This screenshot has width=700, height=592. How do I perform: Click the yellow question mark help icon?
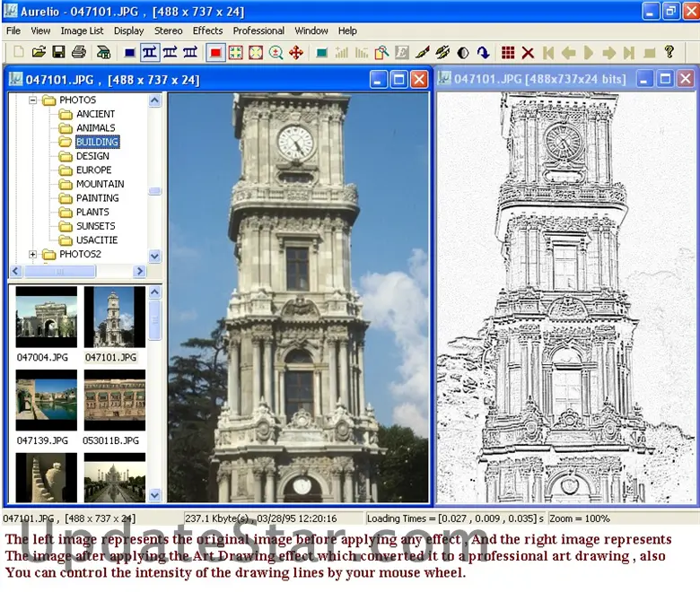click(x=669, y=52)
